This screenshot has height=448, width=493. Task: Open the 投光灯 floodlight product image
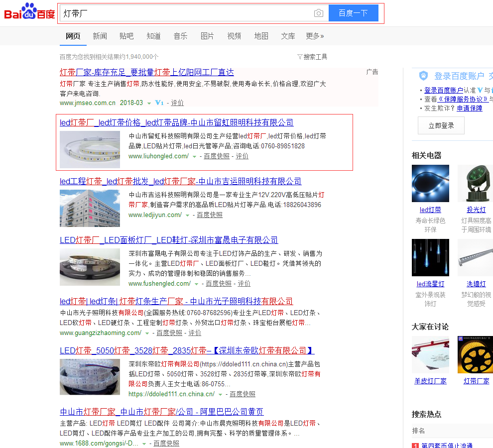tap(475, 184)
